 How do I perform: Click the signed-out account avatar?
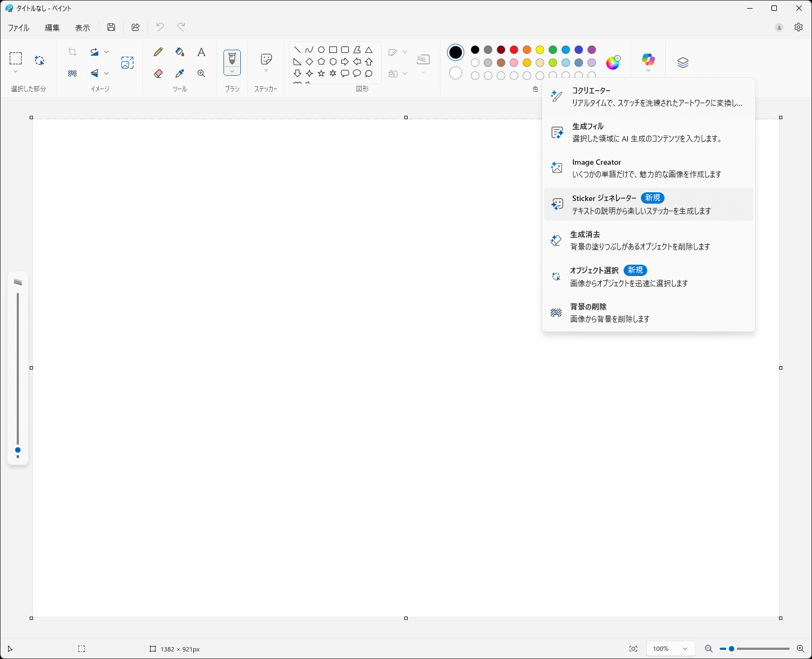pos(779,28)
